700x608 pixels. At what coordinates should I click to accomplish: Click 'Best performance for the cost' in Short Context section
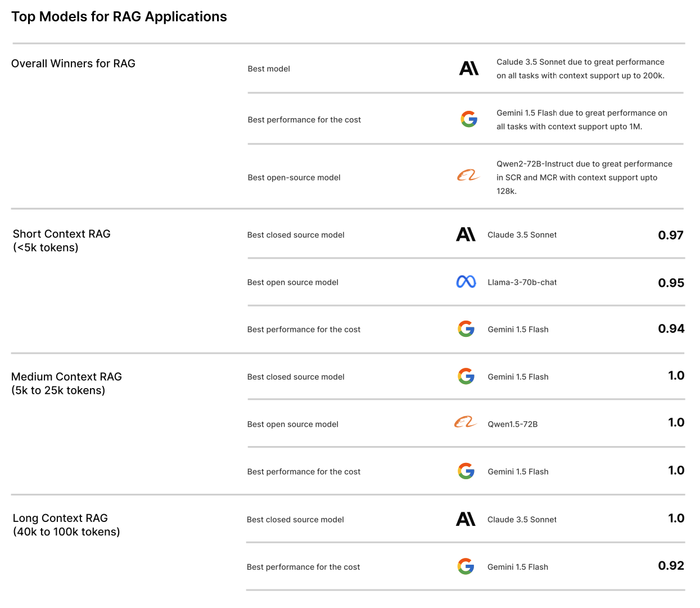coord(304,330)
